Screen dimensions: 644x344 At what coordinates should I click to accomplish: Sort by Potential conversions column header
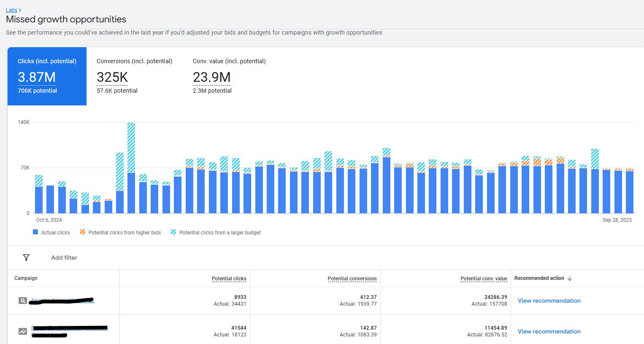tap(352, 279)
